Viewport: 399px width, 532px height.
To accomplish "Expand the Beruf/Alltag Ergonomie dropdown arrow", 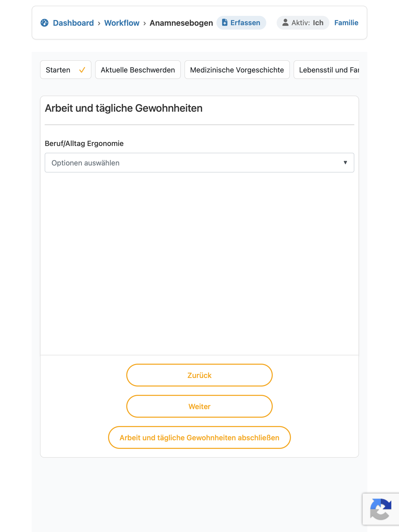I will 345,163.
